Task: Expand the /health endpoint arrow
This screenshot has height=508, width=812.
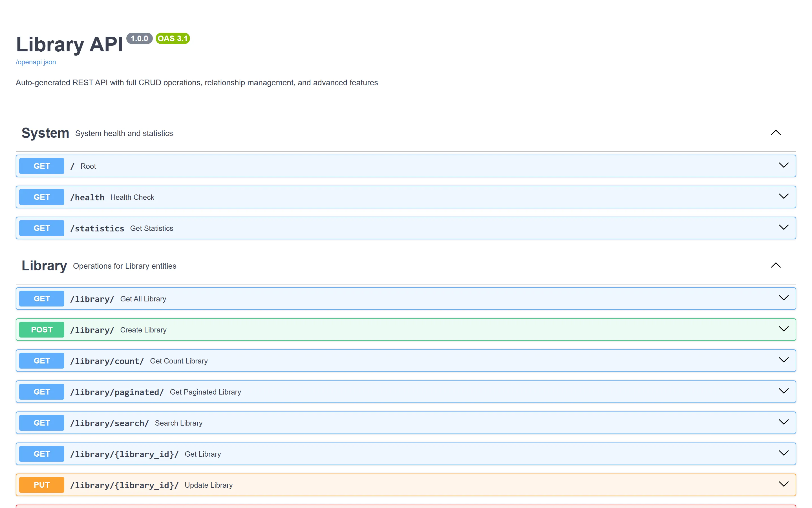Action: pos(784,196)
